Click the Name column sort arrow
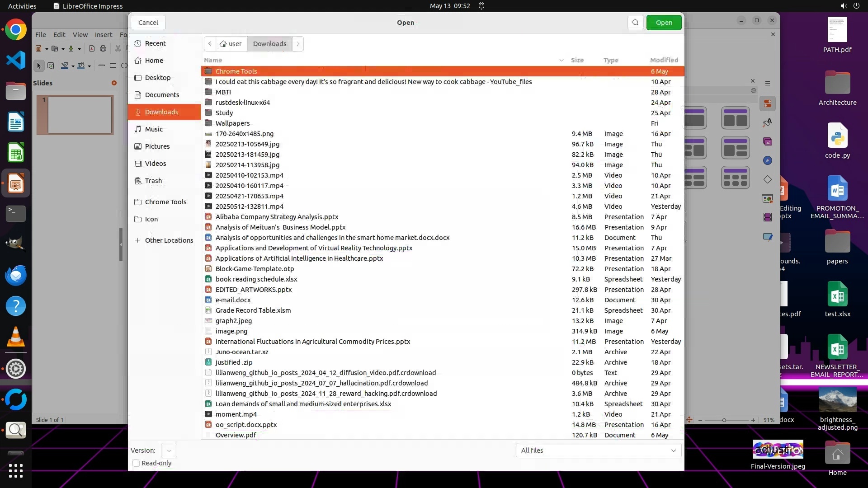Screen dimensions: 868x488 pos(561,60)
